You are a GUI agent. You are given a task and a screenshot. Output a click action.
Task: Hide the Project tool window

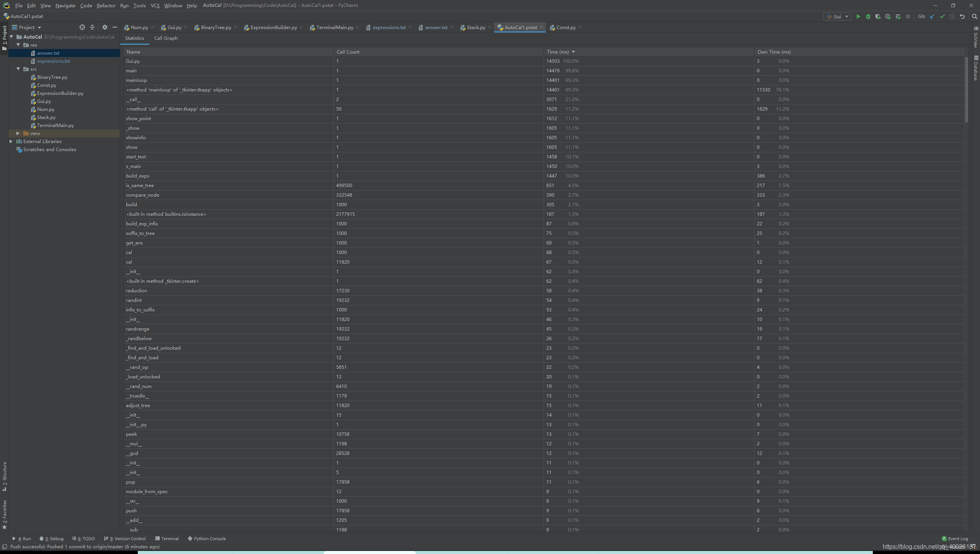114,27
